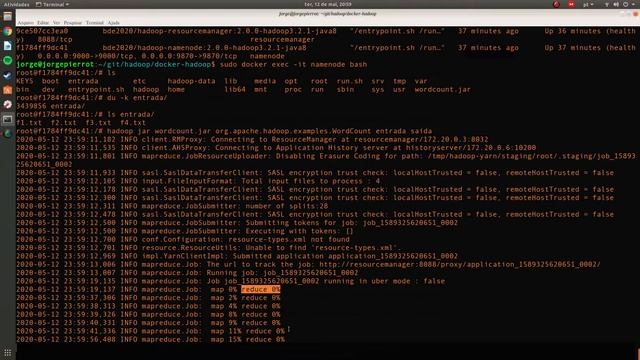Open the red-white round dock icon
Viewport: 640px width, 360px height.
(7, 104)
